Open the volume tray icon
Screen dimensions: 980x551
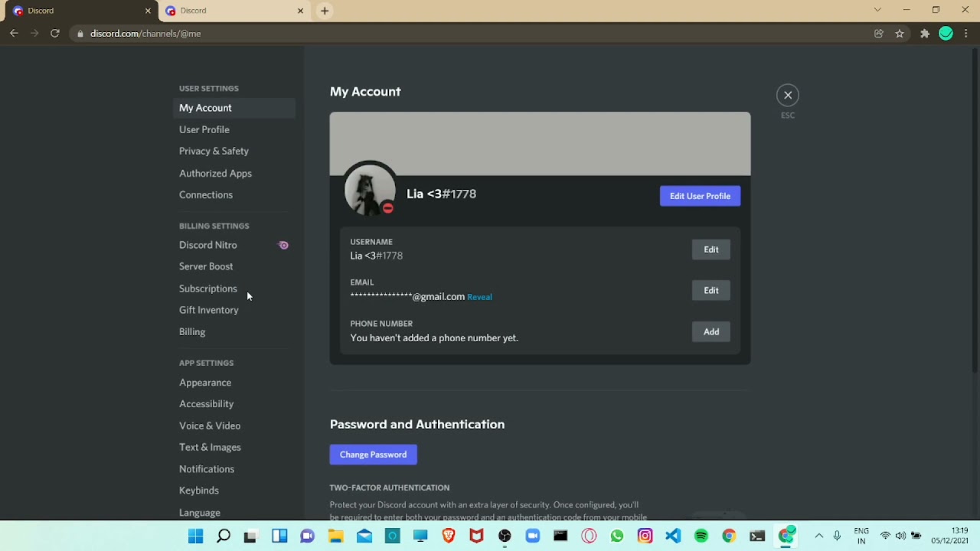900,536
